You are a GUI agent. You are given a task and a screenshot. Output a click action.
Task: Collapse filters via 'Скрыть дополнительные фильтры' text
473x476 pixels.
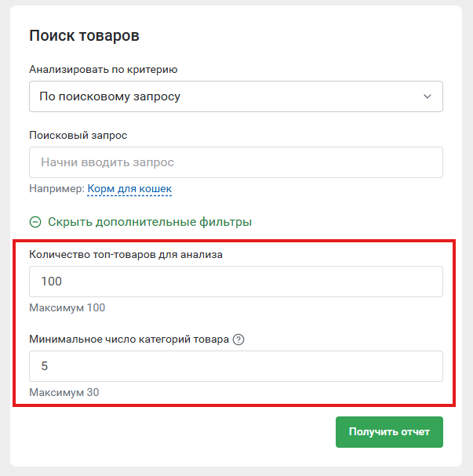click(150, 222)
